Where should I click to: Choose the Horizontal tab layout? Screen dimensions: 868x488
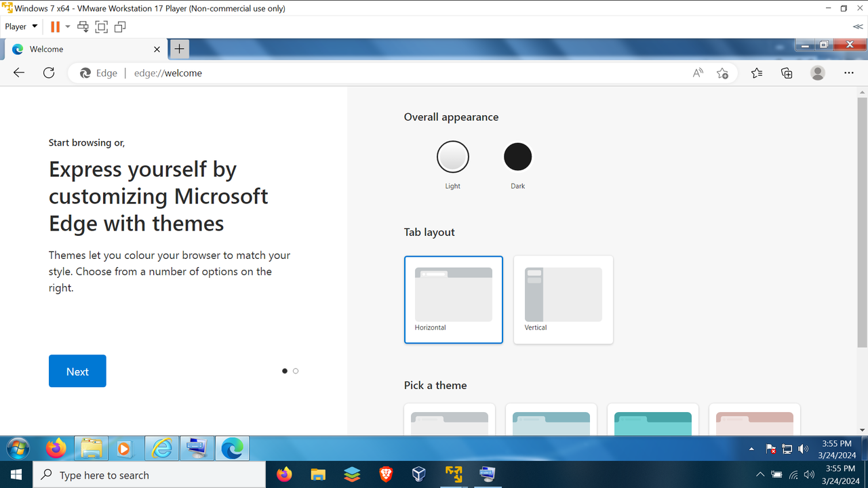454,300
